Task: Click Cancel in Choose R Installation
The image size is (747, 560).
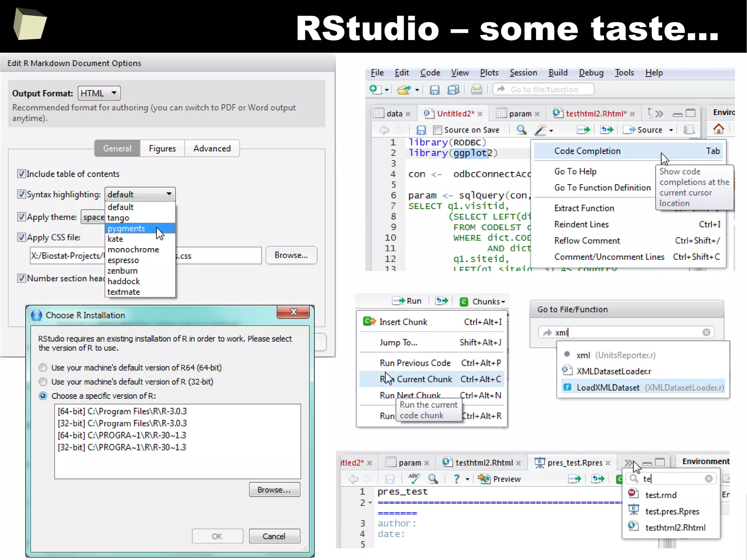Action: click(274, 536)
